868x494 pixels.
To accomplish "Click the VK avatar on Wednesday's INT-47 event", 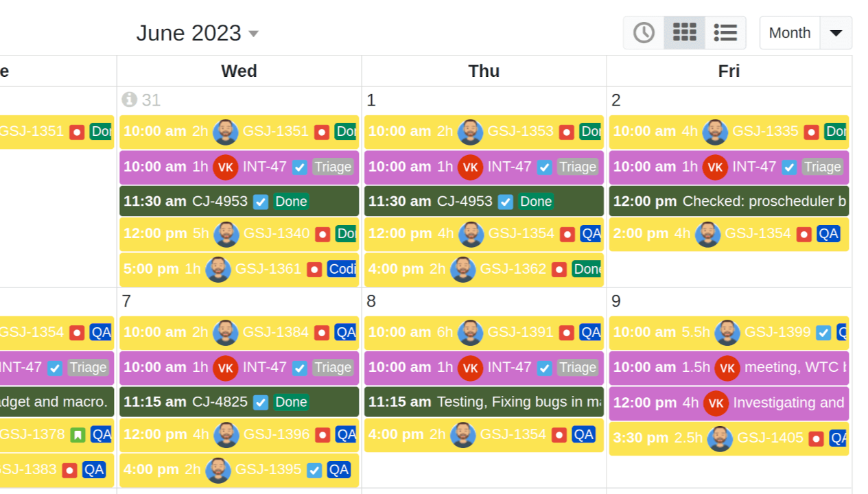I will click(x=226, y=167).
